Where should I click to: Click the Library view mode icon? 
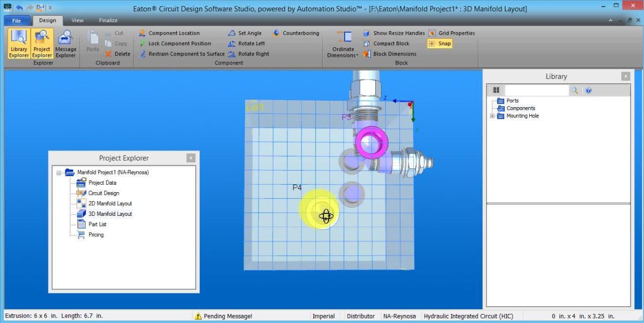pyautogui.click(x=497, y=91)
